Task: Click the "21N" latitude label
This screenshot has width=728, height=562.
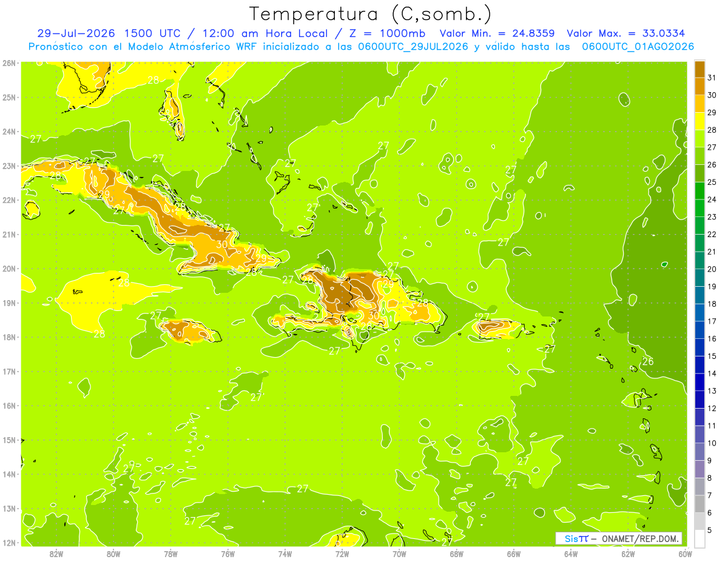Action: coord(9,234)
